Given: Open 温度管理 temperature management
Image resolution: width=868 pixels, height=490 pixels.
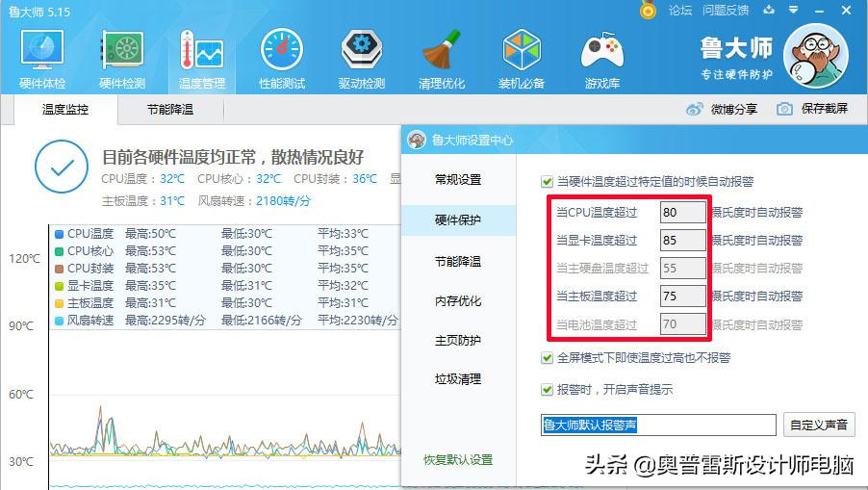Looking at the screenshot, I should [201, 60].
